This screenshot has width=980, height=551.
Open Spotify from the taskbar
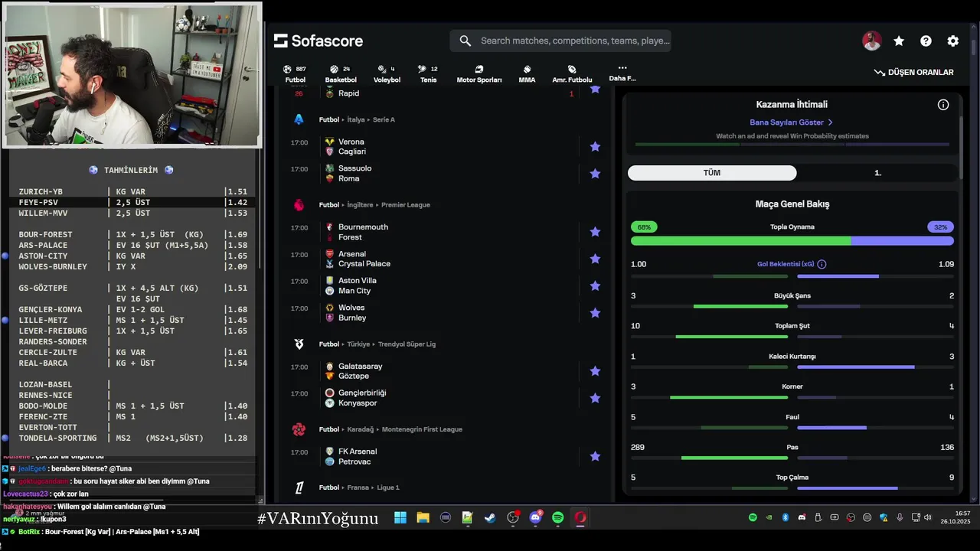557,518
